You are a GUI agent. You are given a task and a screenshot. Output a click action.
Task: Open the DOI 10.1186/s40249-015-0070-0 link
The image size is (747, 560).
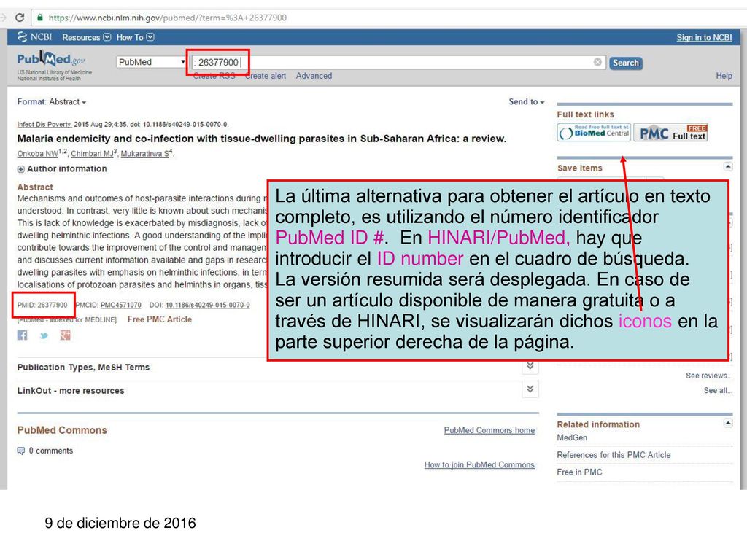pos(207,305)
